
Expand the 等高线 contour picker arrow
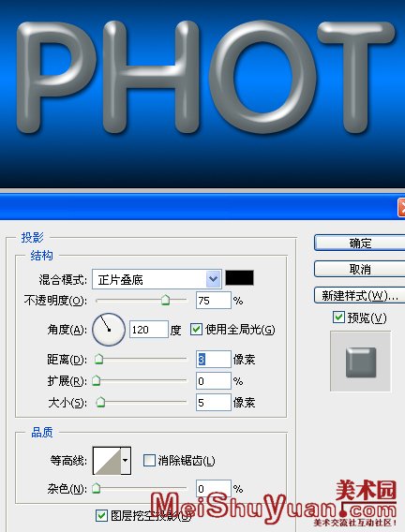[126, 461]
